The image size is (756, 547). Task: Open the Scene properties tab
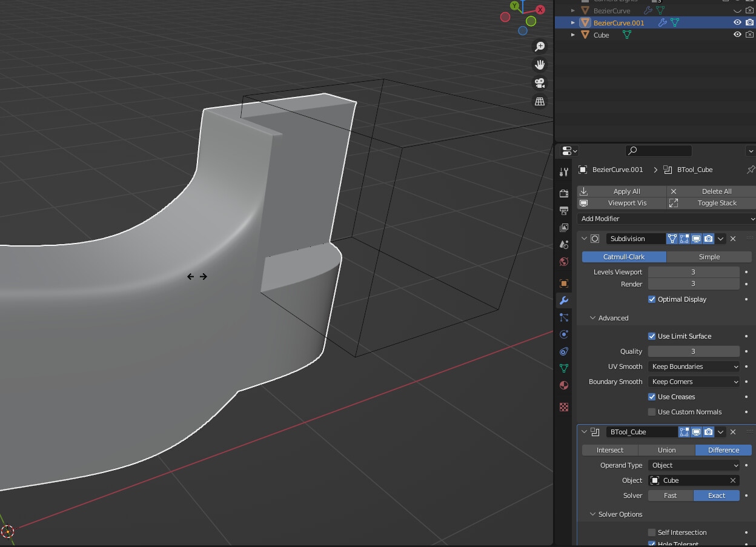coord(564,245)
